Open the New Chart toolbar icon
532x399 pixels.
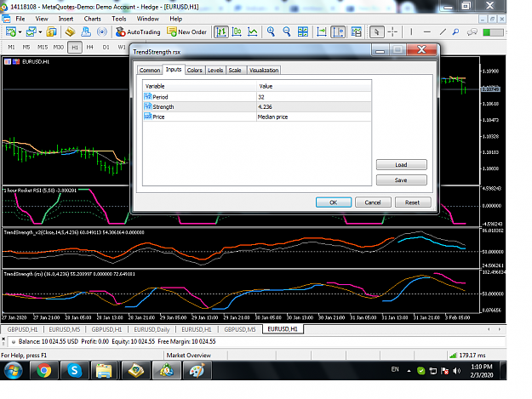[11, 31]
